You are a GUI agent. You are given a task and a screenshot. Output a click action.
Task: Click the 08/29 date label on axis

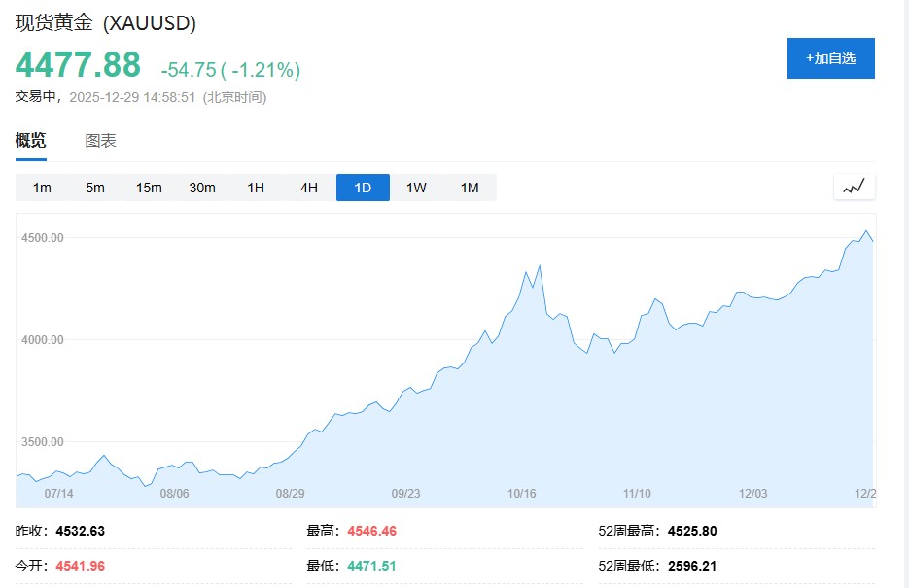click(290, 494)
